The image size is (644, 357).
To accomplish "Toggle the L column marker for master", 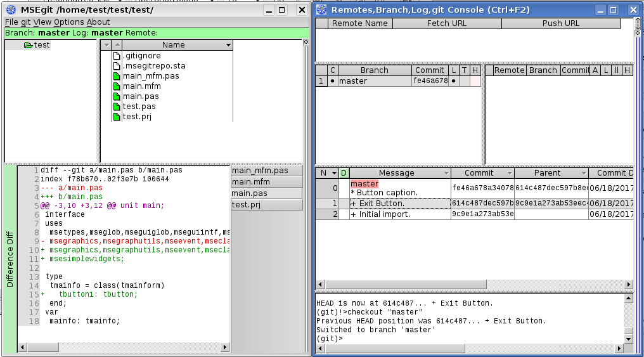I will (454, 81).
